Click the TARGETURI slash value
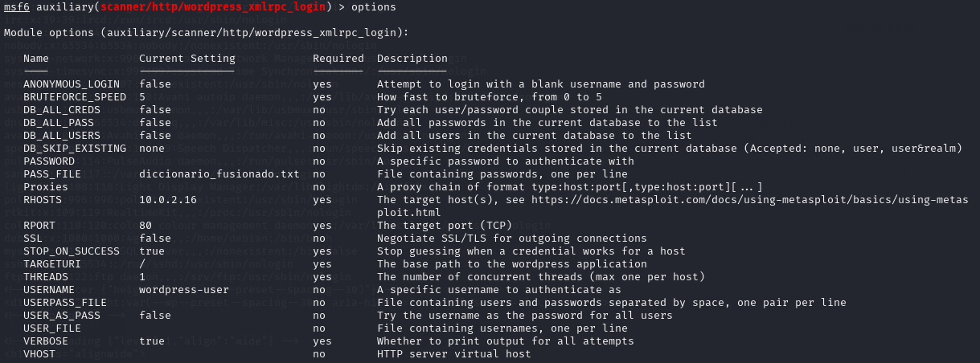Viewport: 980px width, 363px height. click(x=142, y=264)
